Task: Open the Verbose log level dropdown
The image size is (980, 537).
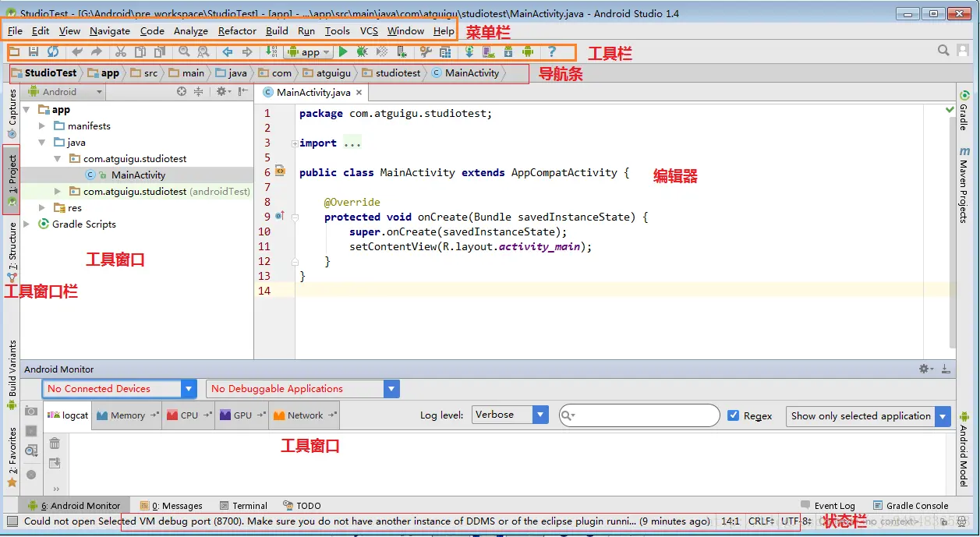Action: (510, 415)
